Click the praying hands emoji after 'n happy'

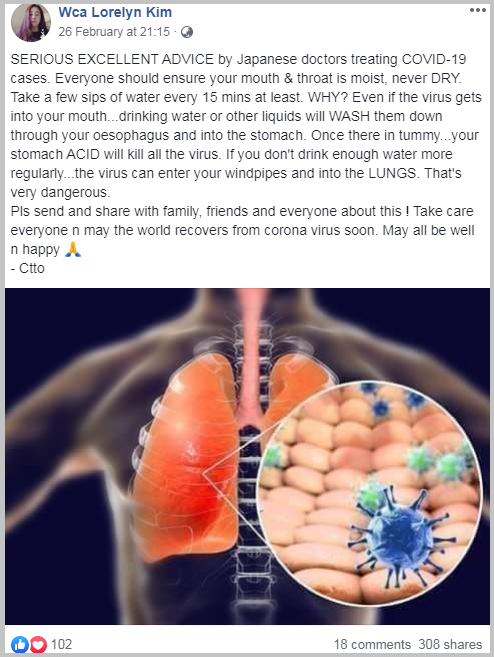73,249
